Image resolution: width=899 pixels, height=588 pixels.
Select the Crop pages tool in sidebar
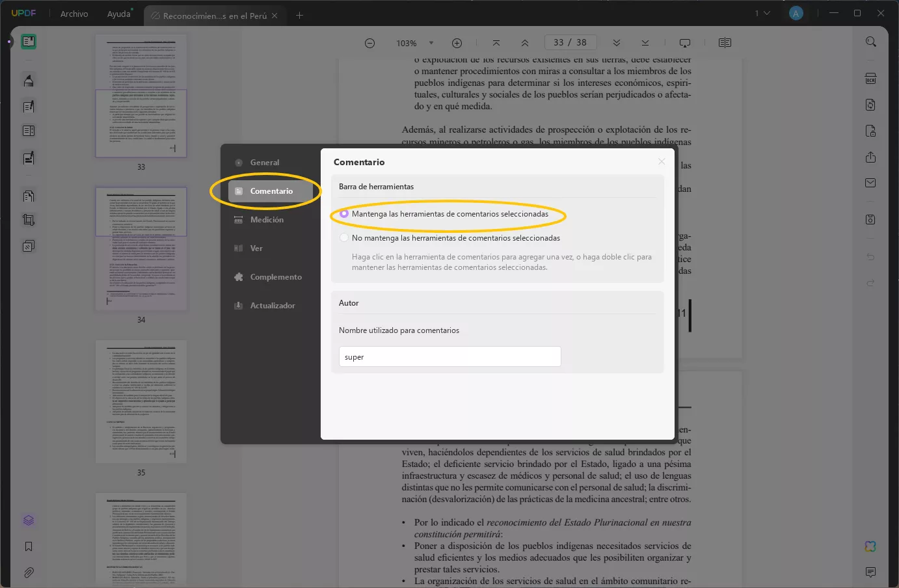pos(29,220)
